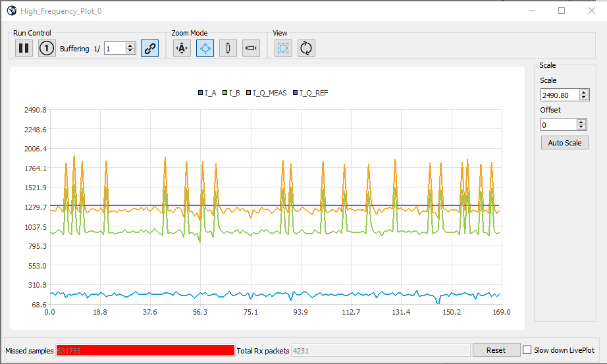Increase the Buffering value with up arrow
The image size is (607, 364).
(130, 45)
